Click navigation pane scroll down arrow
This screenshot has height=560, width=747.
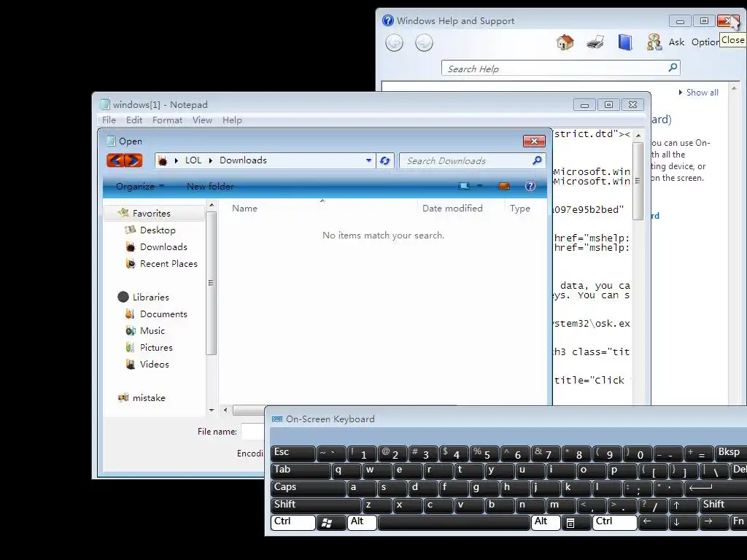(x=212, y=410)
